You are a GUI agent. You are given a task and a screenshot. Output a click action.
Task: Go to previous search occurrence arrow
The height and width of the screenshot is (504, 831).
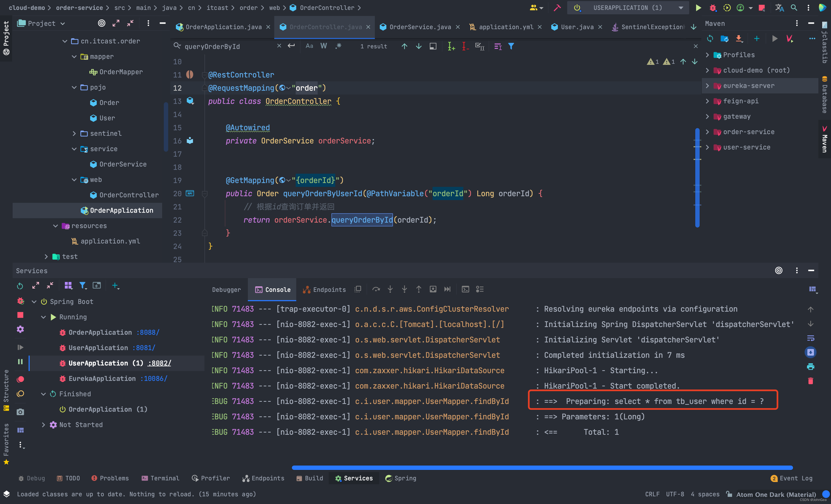click(x=404, y=46)
